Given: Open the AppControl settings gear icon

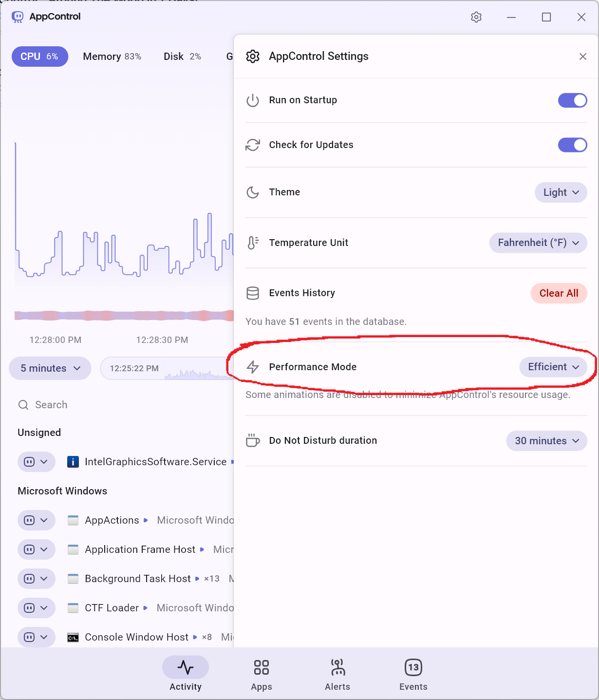Looking at the screenshot, I should (x=476, y=17).
